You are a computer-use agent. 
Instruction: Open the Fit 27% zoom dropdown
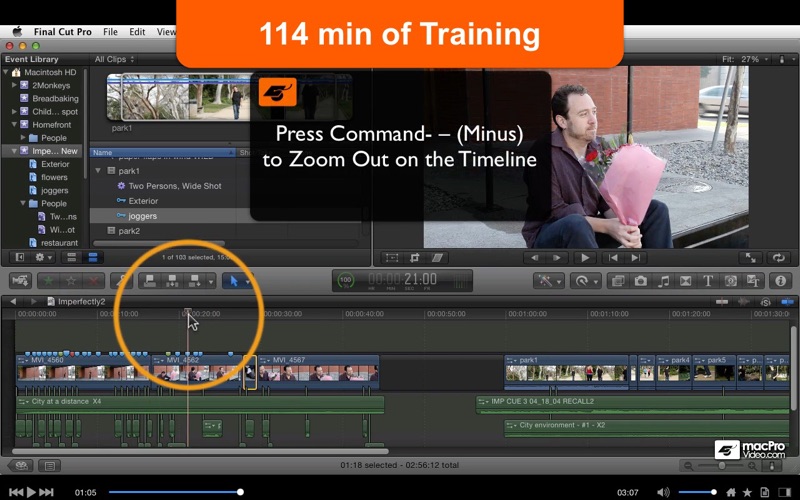(x=745, y=59)
